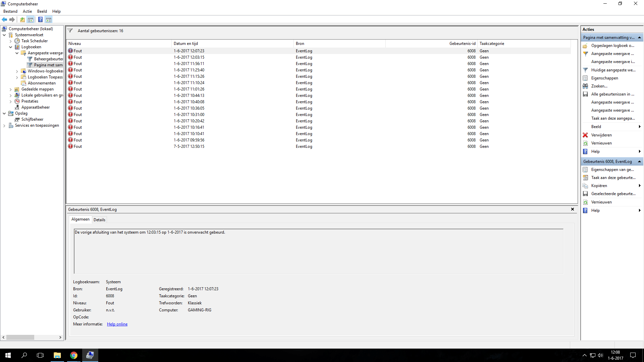Open Apparaatbeheer in tree
644x362 pixels.
(35, 107)
